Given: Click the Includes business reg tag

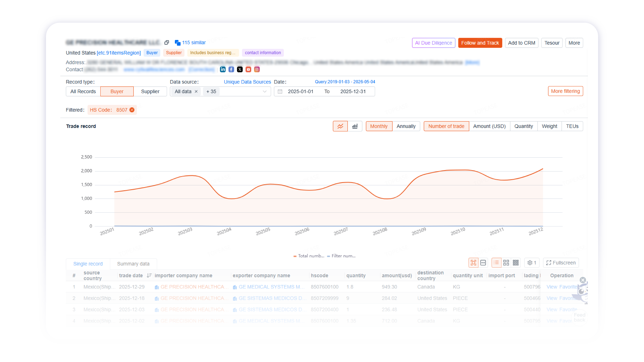Looking at the screenshot, I should (213, 53).
